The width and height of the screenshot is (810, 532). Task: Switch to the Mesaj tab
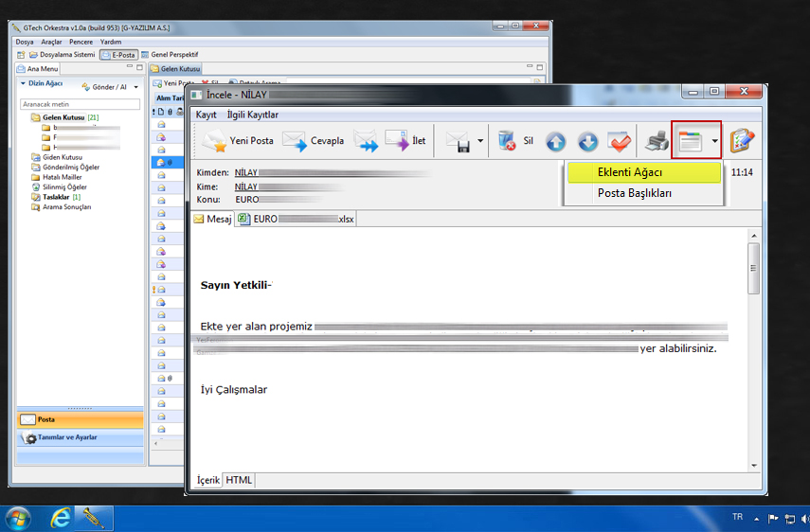[213, 219]
